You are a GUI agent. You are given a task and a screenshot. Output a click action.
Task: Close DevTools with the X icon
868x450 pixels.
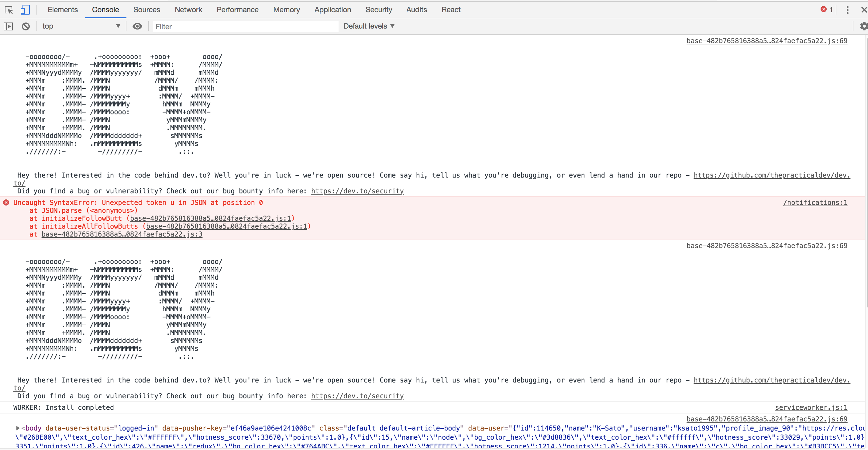point(864,10)
